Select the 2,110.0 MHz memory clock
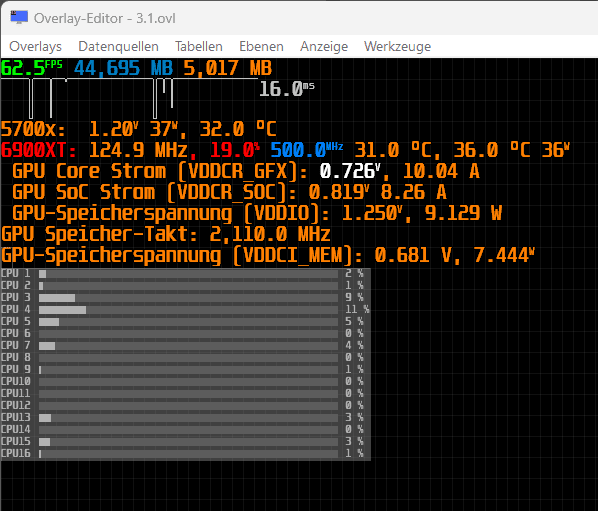Screen dimensions: 598x511 pos(270,234)
